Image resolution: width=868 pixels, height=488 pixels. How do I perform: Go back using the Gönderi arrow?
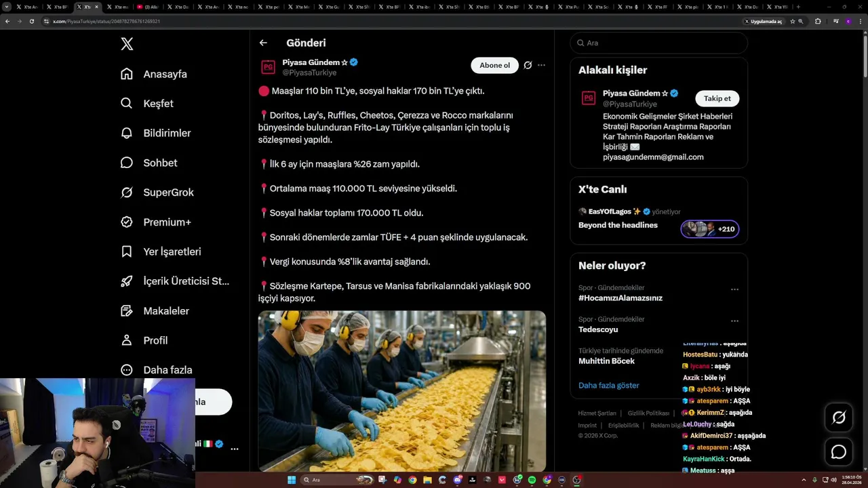pyautogui.click(x=263, y=43)
